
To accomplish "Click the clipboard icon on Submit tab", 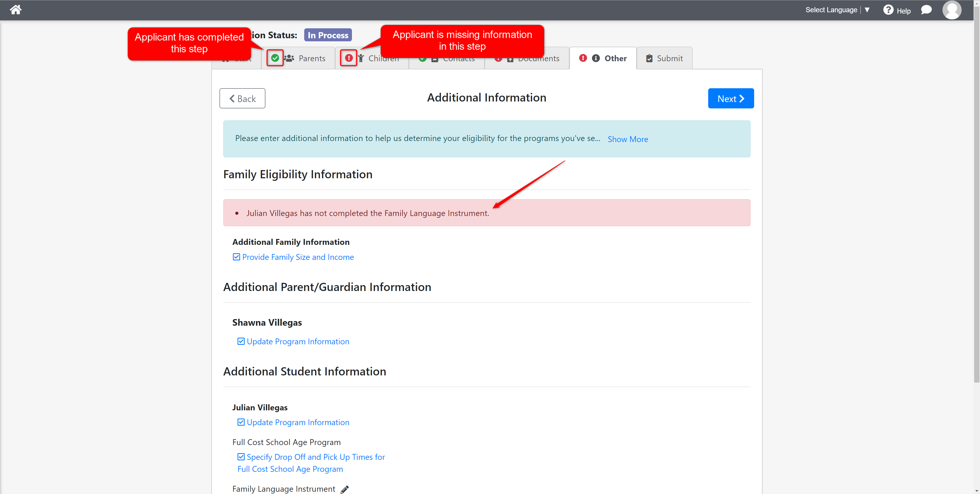I will [650, 58].
